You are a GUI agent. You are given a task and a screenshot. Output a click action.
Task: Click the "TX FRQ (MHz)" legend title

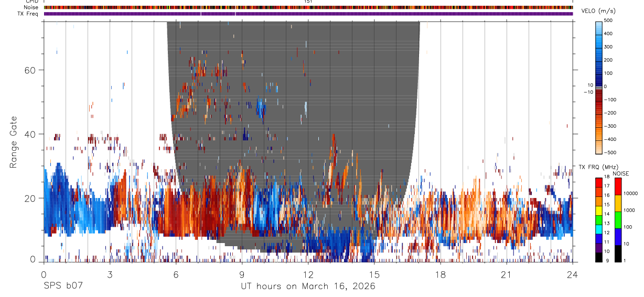pyautogui.click(x=597, y=167)
